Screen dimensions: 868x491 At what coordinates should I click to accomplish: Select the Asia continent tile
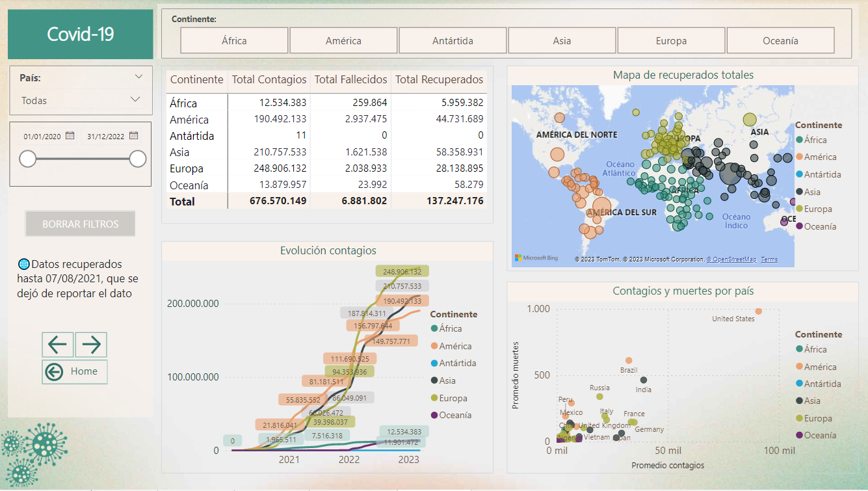pyautogui.click(x=562, y=40)
